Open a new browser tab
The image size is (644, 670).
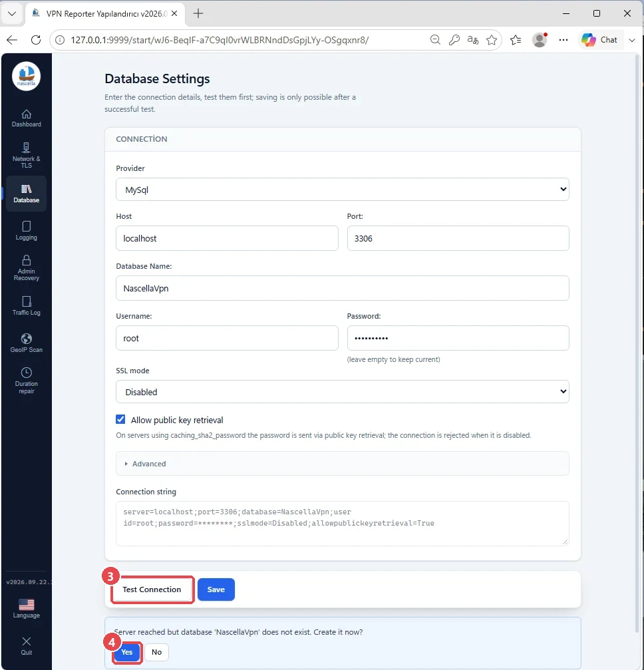pyautogui.click(x=198, y=14)
